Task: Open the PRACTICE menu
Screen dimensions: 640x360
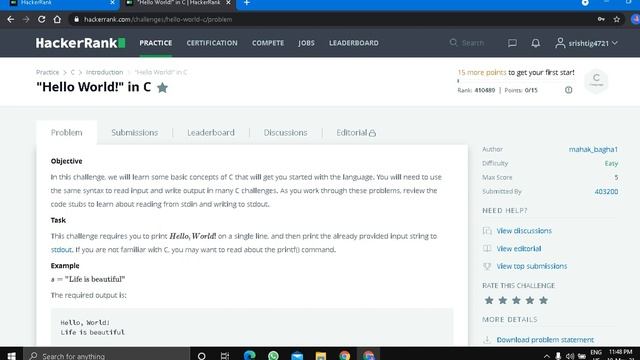Action: coord(156,43)
